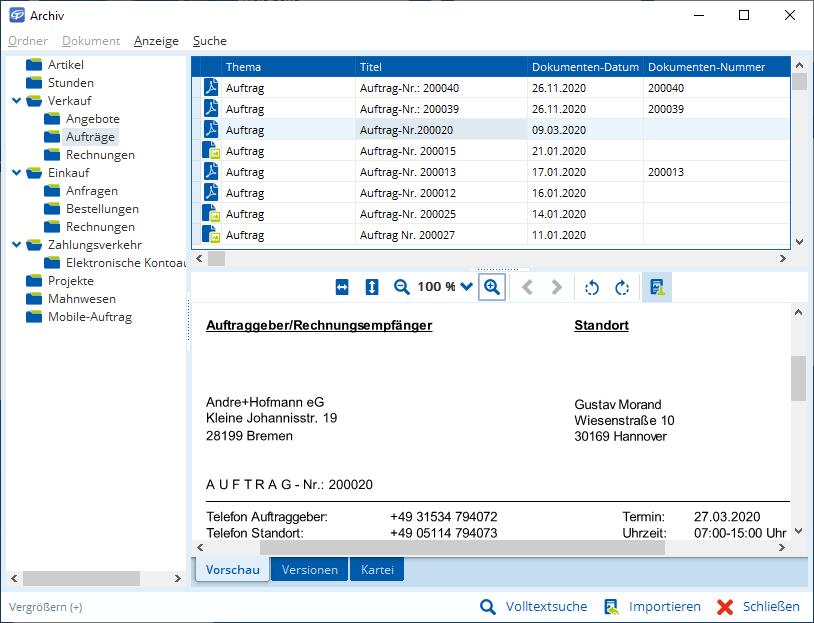Switch to the Kartei tab

(377, 570)
